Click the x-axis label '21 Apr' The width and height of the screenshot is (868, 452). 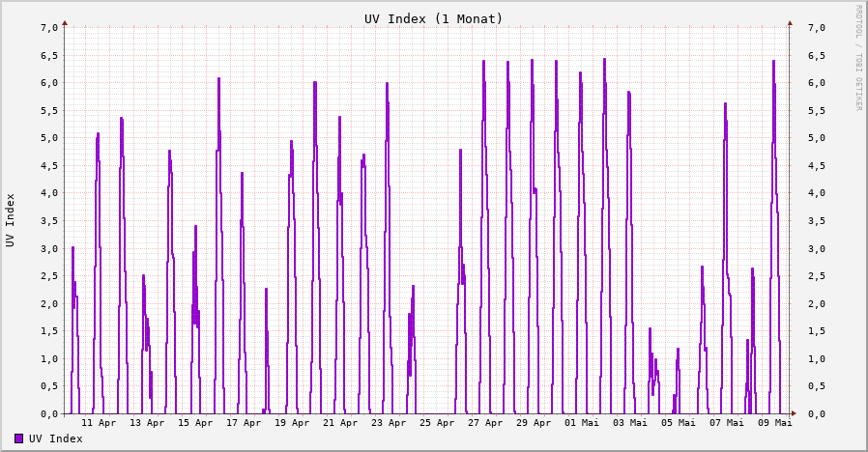coord(340,423)
